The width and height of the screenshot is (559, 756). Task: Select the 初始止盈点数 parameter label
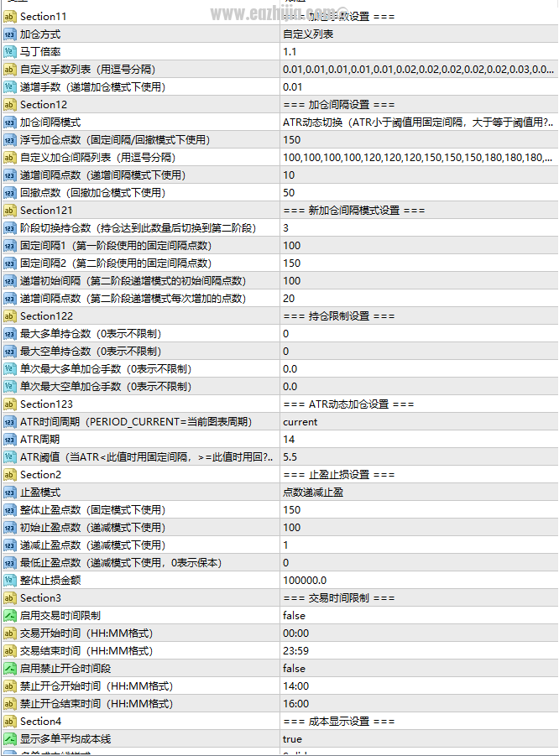[x=92, y=528]
